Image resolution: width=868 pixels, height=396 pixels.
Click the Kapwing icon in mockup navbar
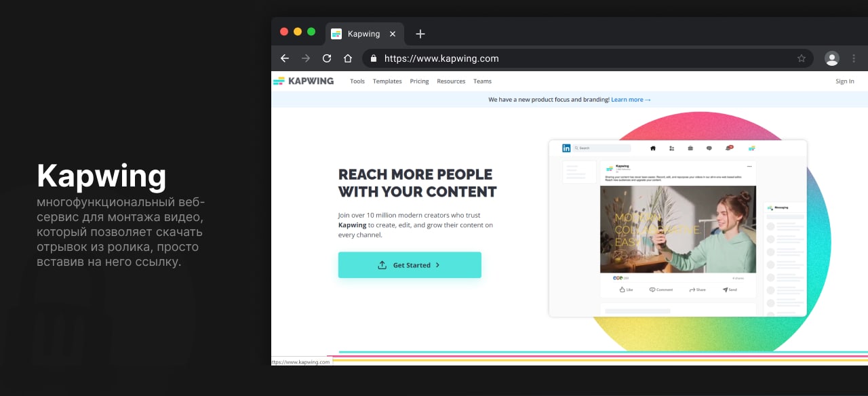[751, 148]
